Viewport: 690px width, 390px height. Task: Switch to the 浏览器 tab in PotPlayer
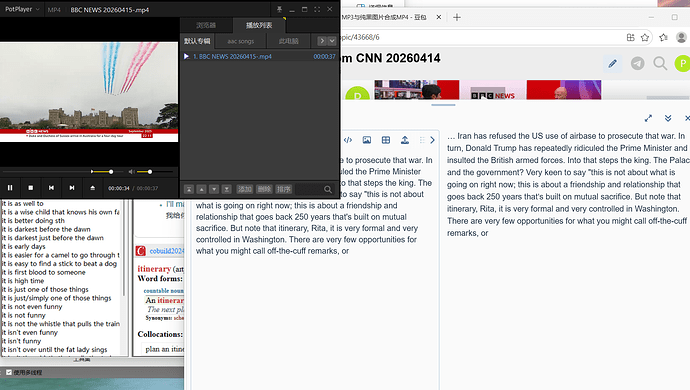pos(206,26)
